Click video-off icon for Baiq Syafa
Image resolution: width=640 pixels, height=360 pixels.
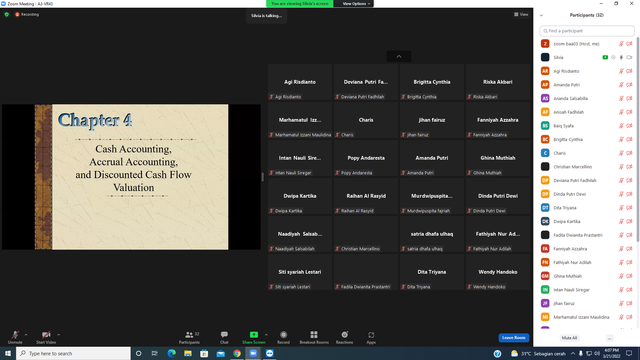pyautogui.click(x=629, y=126)
